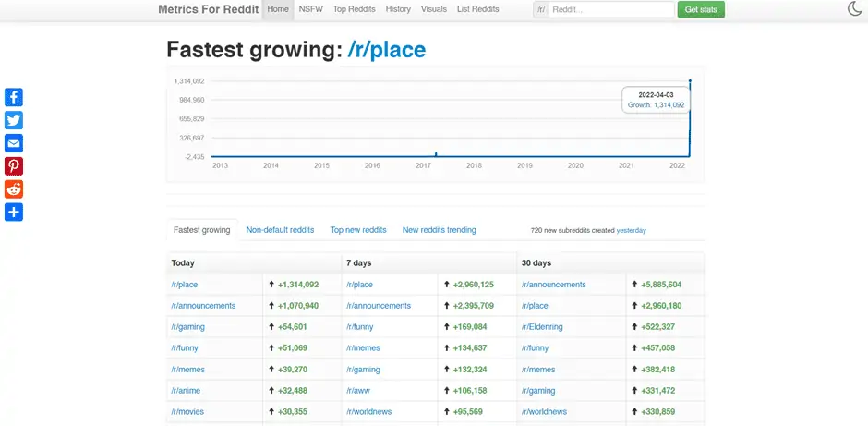The height and width of the screenshot is (426, 868).
Task: Open the /r/place heading link
Action: pyautogui.click(x=386, y=50)
